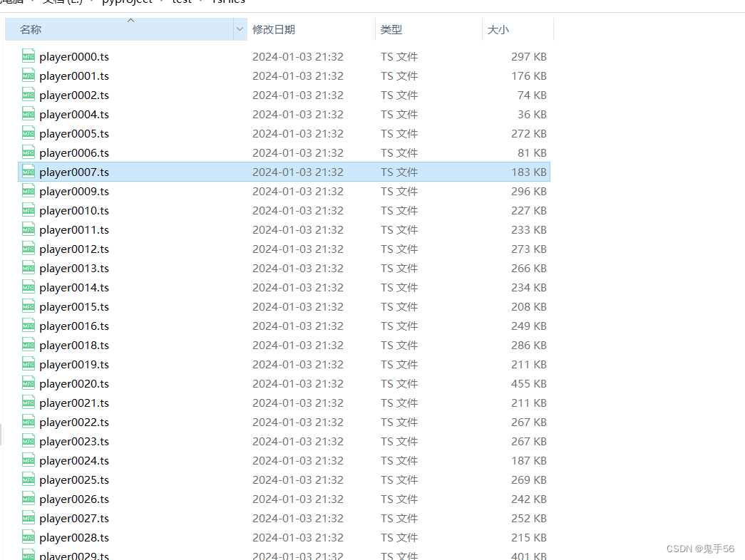745x560 pixels.
Task: Click the icon of highlighted player0007.ts
Action: [29, 172]
